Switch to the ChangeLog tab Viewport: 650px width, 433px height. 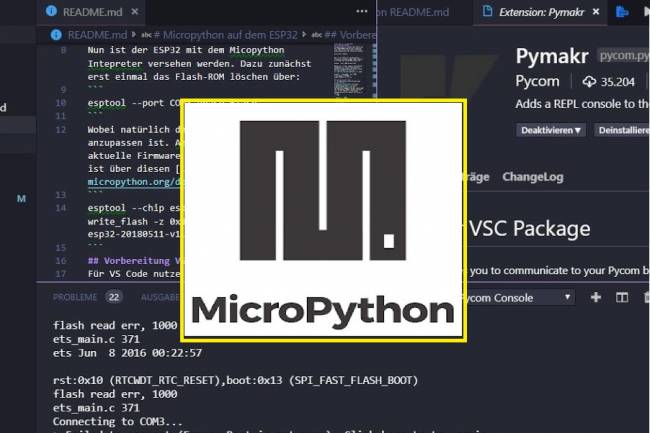[x=532, y=177]
